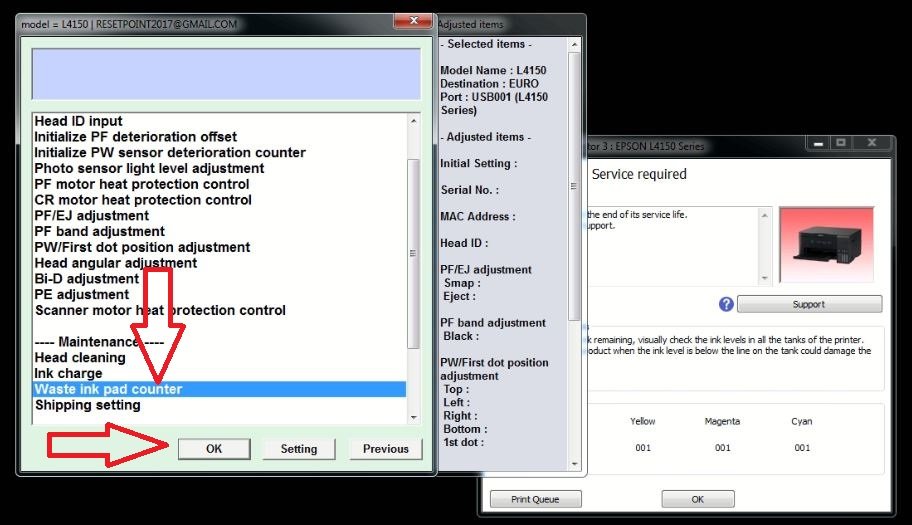Click 'Head ID :' label in Adjusted items
Image resolution: width=912 pixels, height=525 pixels.
point(464,243)
